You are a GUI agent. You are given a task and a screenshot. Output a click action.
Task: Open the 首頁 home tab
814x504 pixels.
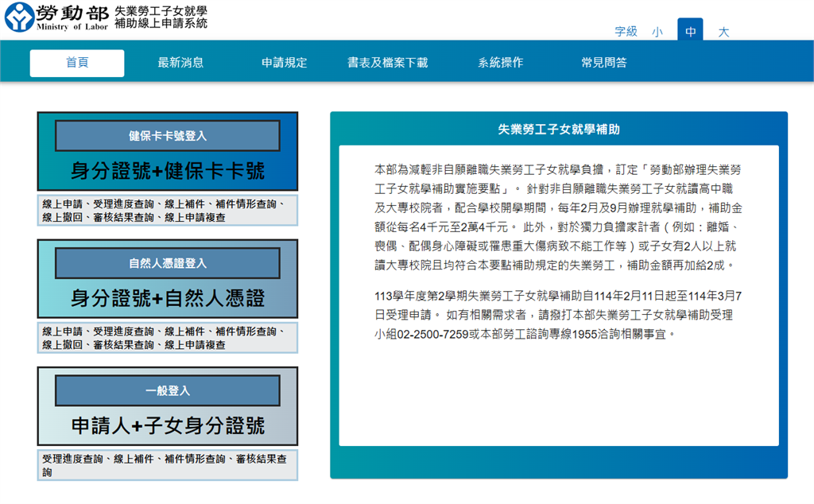tap(77, 63)
